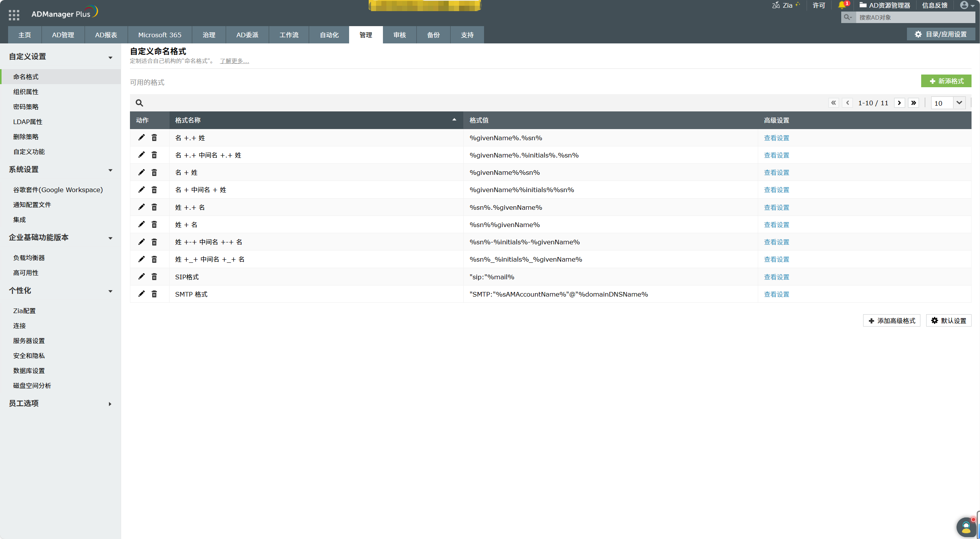Jump to the last page of results
Screen dimensions: 980x539
(913, 103)
